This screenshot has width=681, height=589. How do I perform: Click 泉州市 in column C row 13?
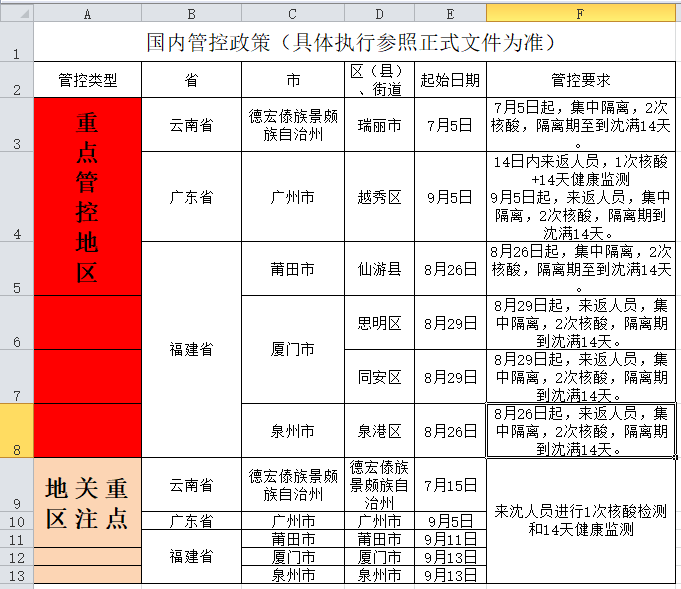click(x=293, y=575)
